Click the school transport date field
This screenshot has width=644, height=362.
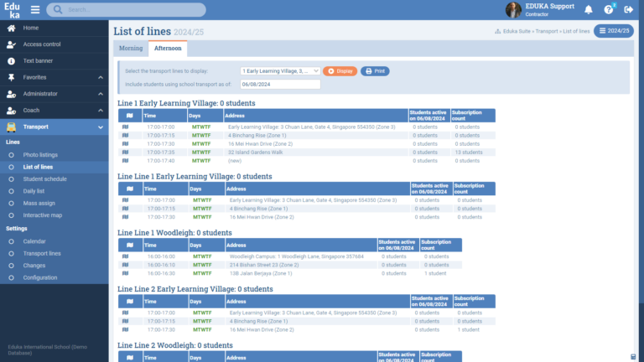[279, 85]
